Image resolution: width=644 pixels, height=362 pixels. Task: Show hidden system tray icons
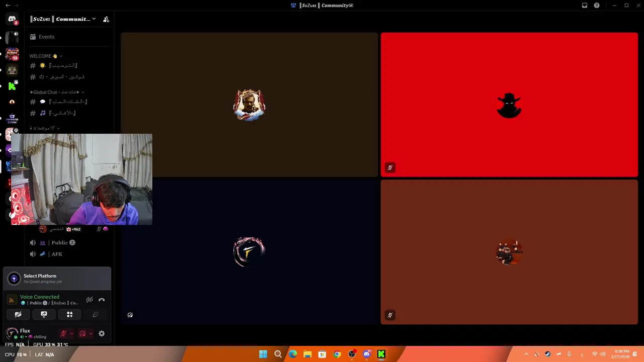pyautogui.click(x=526, y=354)
